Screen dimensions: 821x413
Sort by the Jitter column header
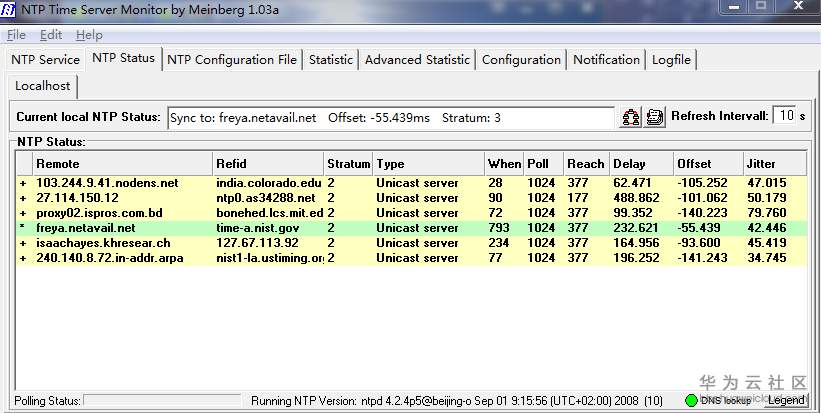click(775, 164)
